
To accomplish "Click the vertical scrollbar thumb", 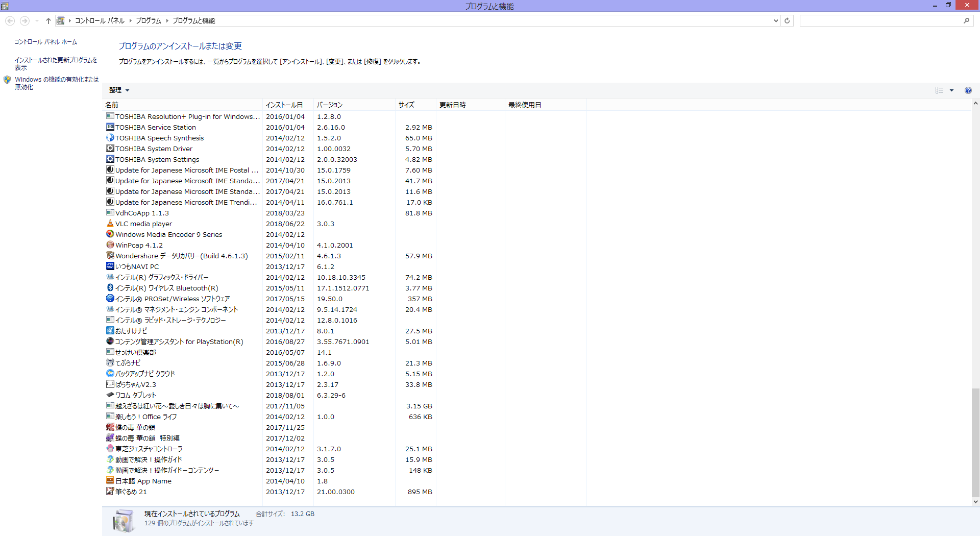I will click(x=975, y=442).
